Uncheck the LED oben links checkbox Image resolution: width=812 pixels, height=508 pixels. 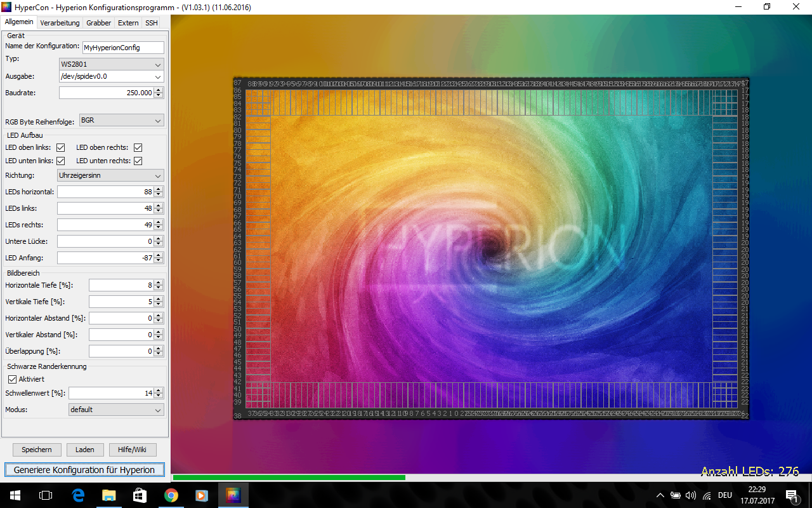coord(61,148)
